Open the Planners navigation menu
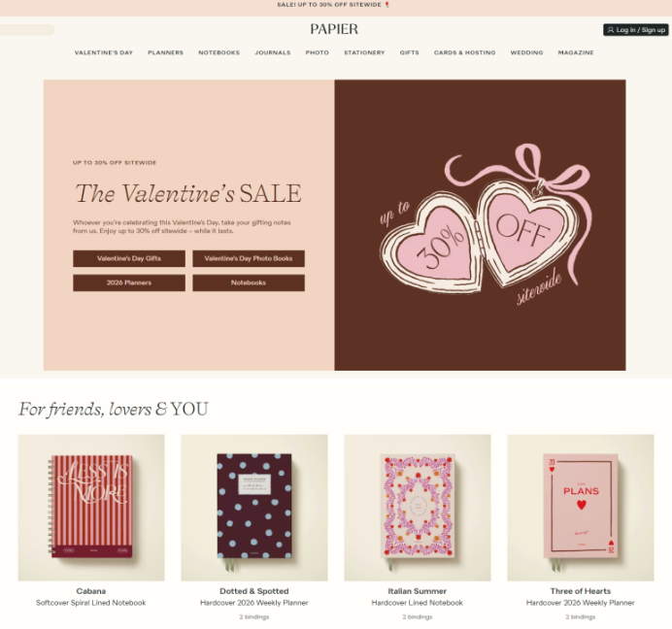672x629 pixels. 165,52
